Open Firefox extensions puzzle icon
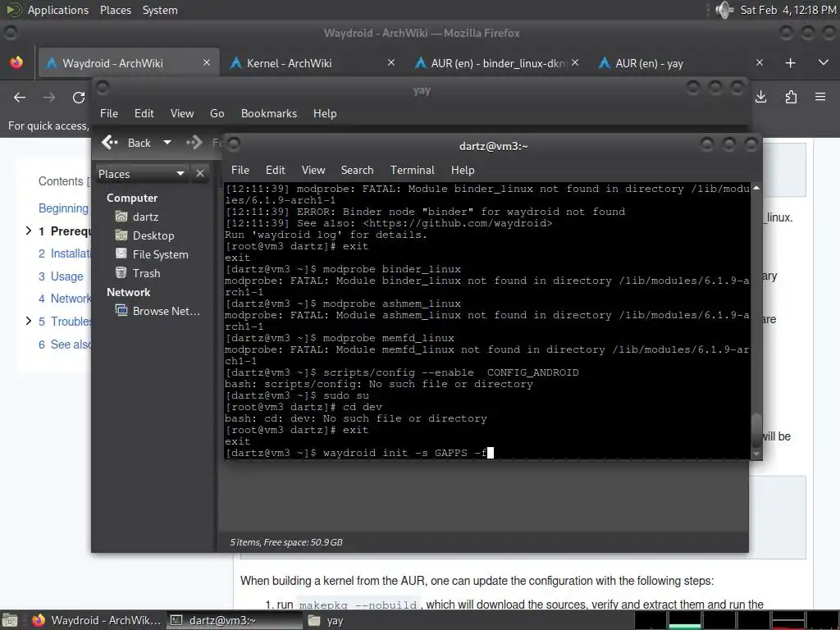The height and width of the screenshot is (630, 840). pos(791,97)
